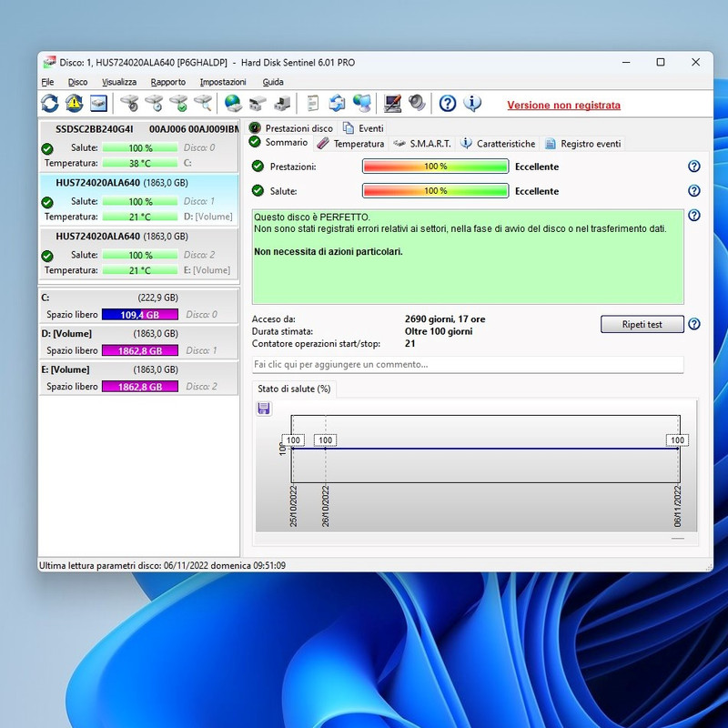This screenshot has height=728, width=728.
Task: Open the Rapporto menu
Action: pyautogui.click(x=168, y=82)
